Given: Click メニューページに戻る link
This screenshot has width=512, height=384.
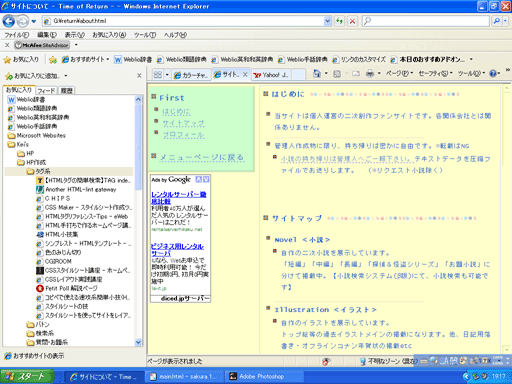Looking at the screenshot, I should tap(202, 157).
